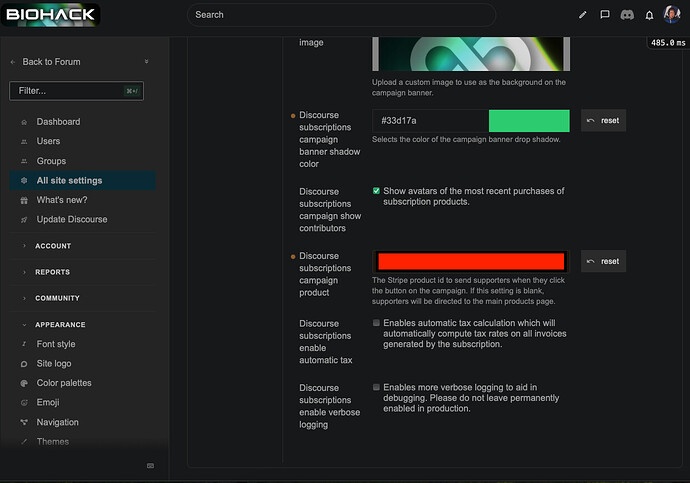Click the All site settings gear icon

[x=24, y=180]
